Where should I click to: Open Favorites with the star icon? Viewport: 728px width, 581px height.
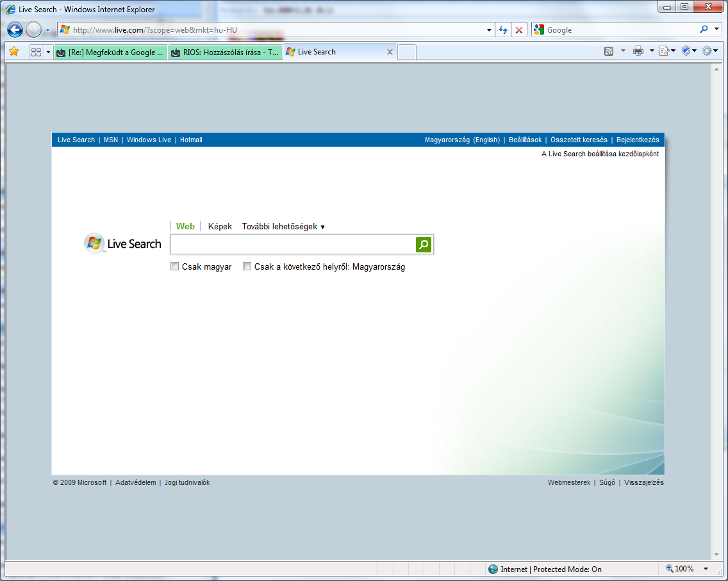tap(14, 51)
